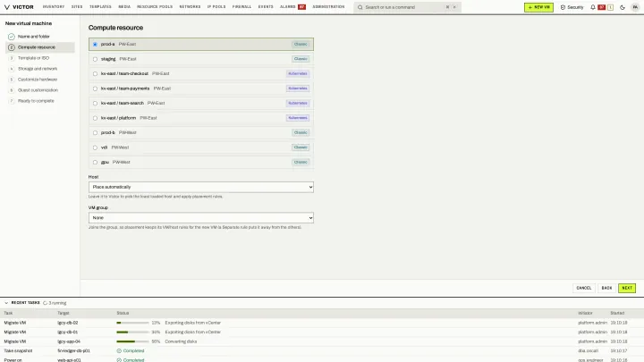Click the Classic tag on the prod-a row
644x362 pixels.
301,44
